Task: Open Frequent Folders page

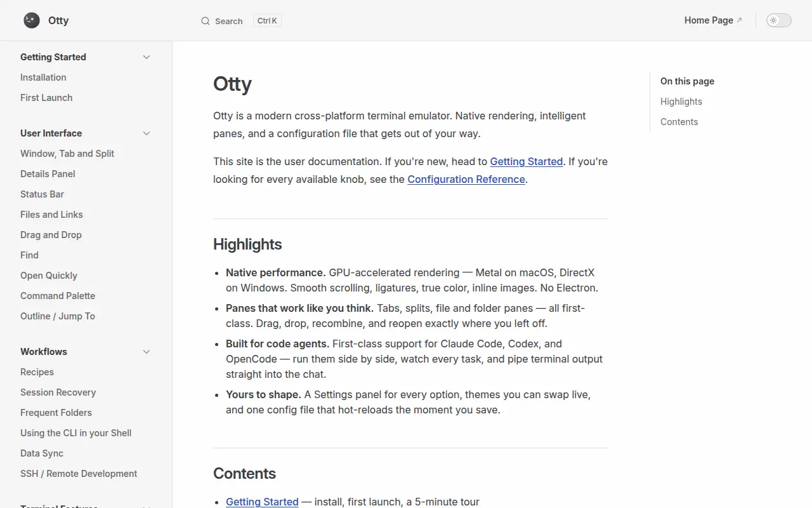Action: [56, 413]
